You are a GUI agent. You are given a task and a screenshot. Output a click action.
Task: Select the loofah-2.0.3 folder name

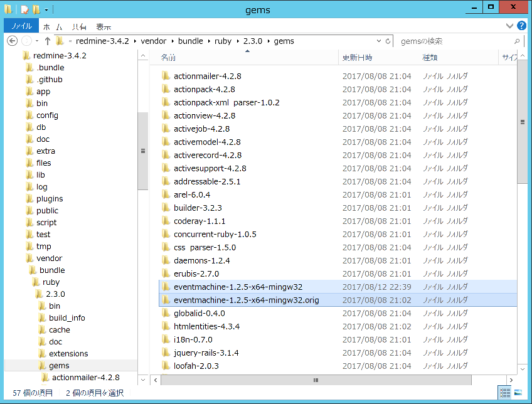pos(196,366)
